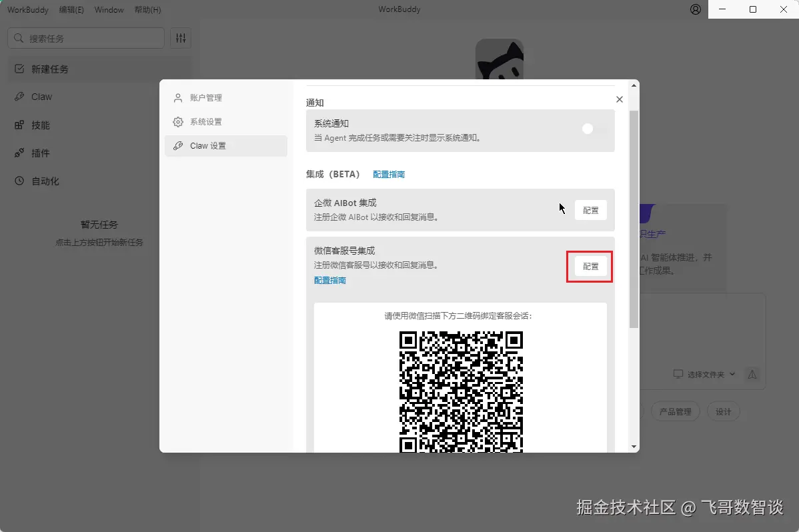Switch to 账户管理 settings tab
This screenshot has width=799, height=532.
pyautogui.click(x=225, y=98)
